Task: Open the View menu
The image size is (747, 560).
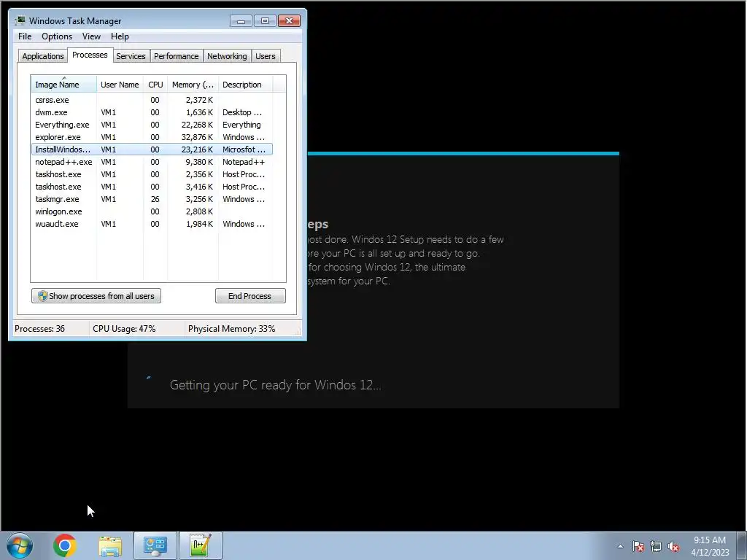Action: click(91, 36)
